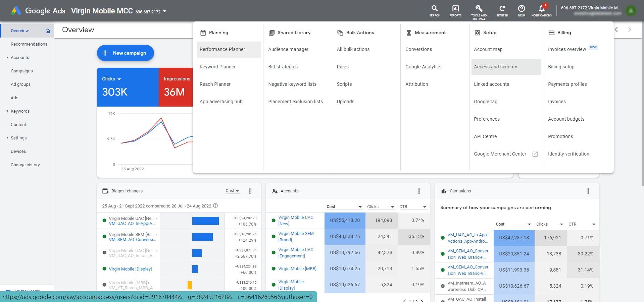Click the New campaign button

(126, 53)
